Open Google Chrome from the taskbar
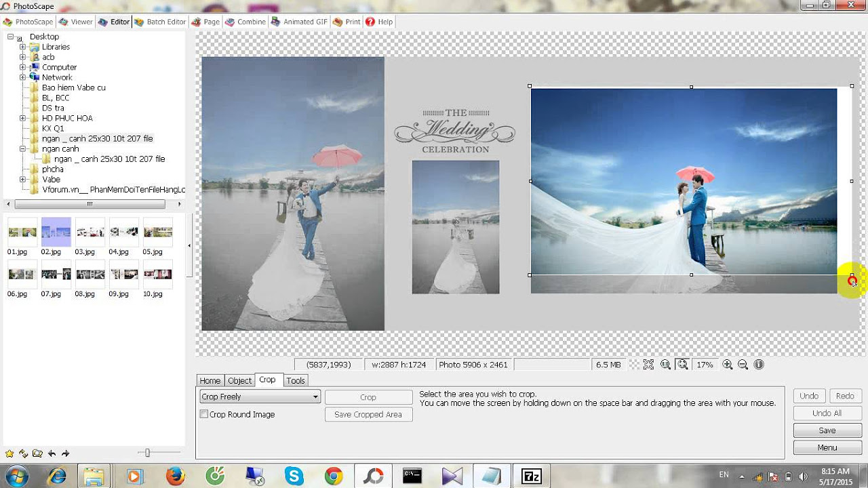The height and width of the screenshot is (488, 868). 333,476
